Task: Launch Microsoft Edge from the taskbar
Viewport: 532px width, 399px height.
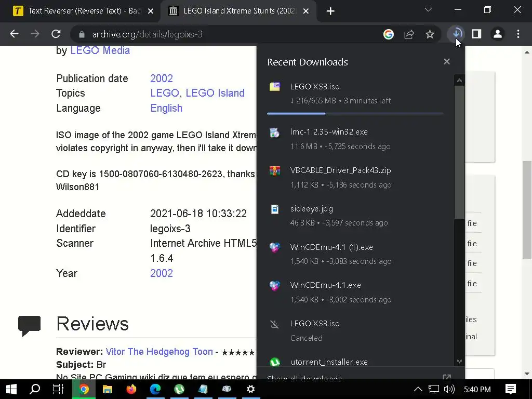Action: click(x=155, y=389)
